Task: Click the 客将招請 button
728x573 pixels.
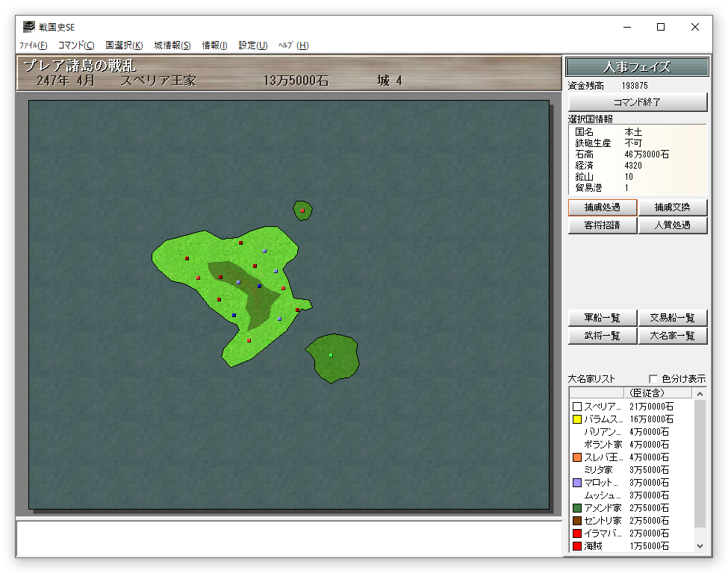Action: (603, 225)
